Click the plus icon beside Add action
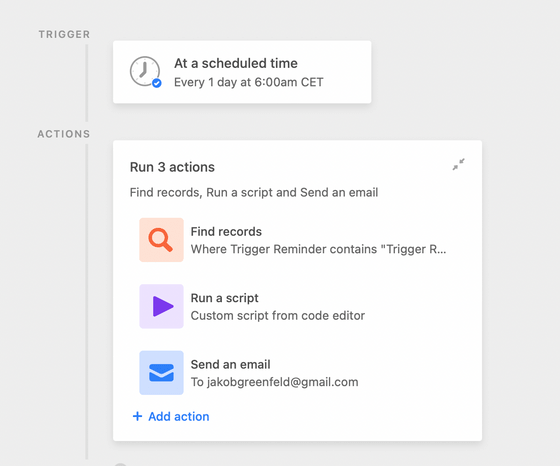The height and width of the screenshot is (466, 560). [138, 416]
